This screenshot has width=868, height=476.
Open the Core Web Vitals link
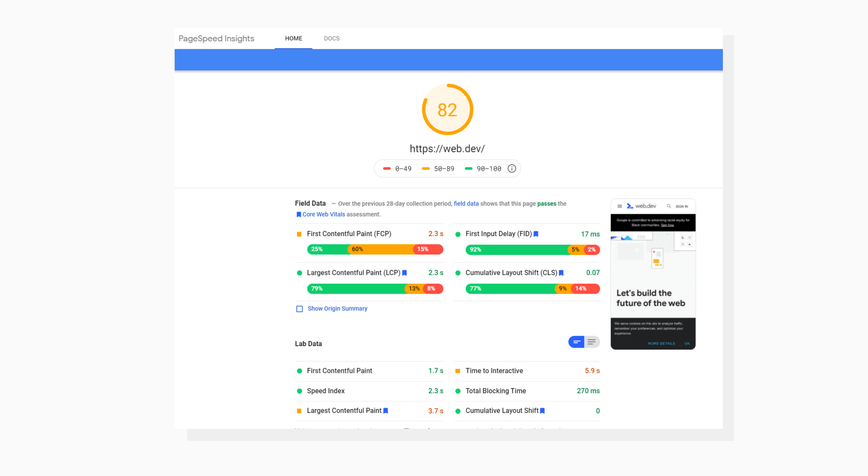[324, 214]
